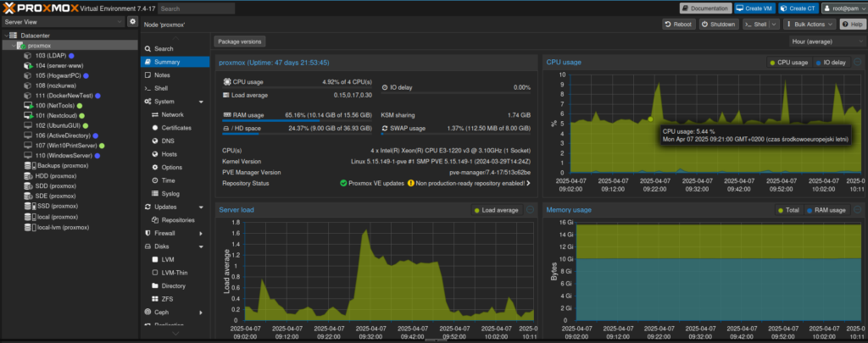The width and height of the screenshot is (868, 343).
Task: Click the Datacenter server icon
Action: click(x=14, y=36)
